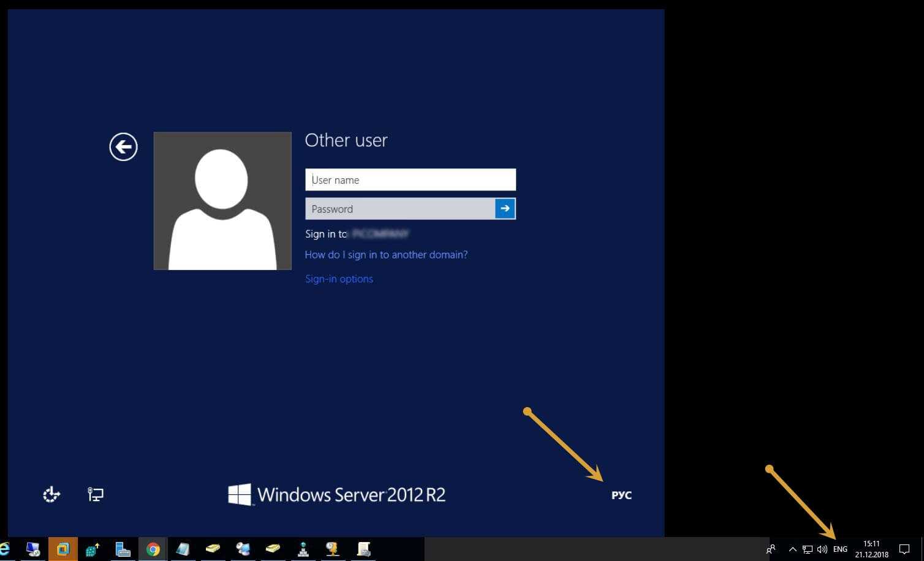Click 'How do I sign in to another domain?'
Viewport: 924px width, 561px height.
[x=386, y=255]
